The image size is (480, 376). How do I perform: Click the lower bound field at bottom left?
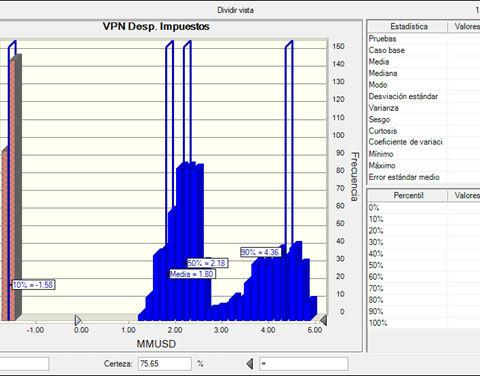pyautogui.click(x=24, y=364)
